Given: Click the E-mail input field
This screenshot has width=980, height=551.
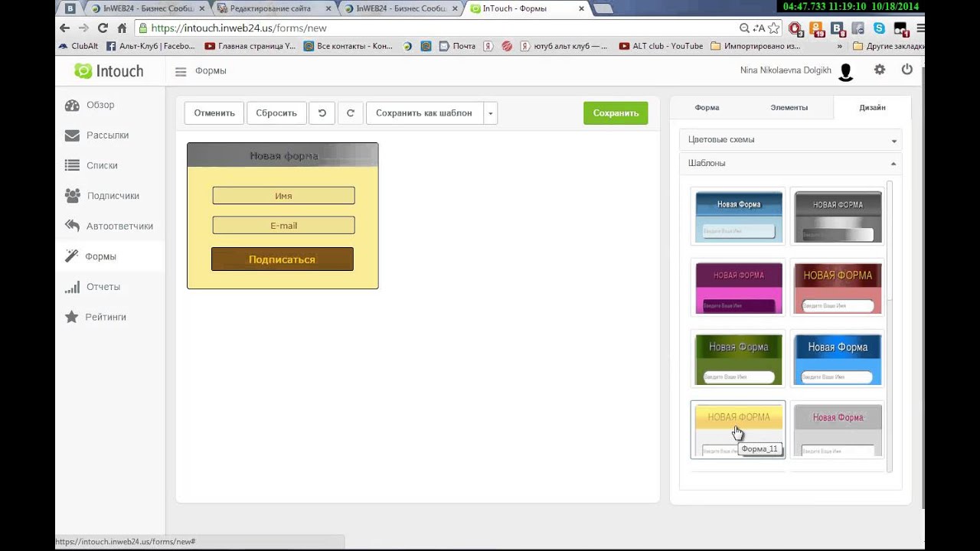Looking at the screenshot, I should (283, 226).
